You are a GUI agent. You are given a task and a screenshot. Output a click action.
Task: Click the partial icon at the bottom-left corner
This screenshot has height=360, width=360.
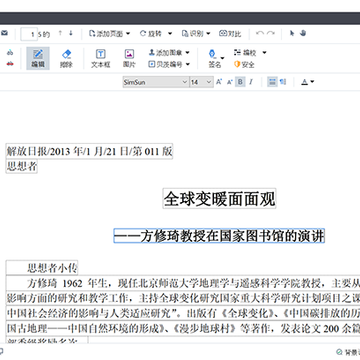1,351
